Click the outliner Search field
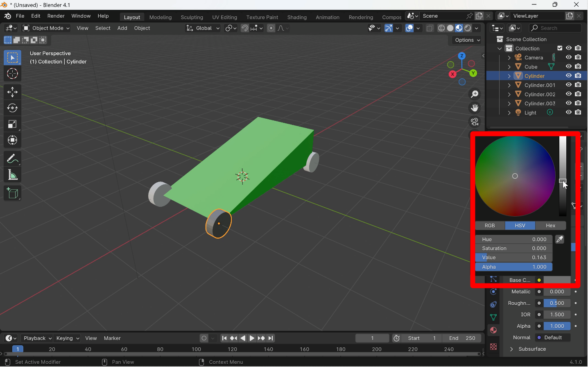 556,28
